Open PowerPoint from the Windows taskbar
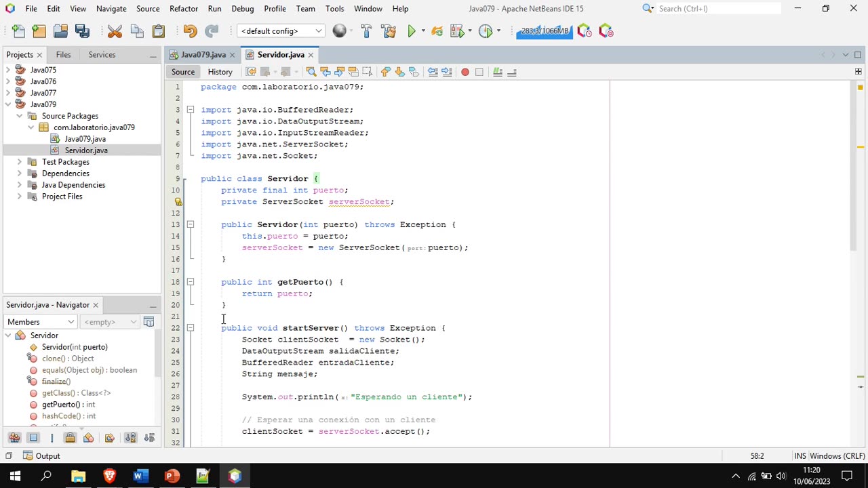The width and height of the screenshot is (868, 488). coord(172,476)
